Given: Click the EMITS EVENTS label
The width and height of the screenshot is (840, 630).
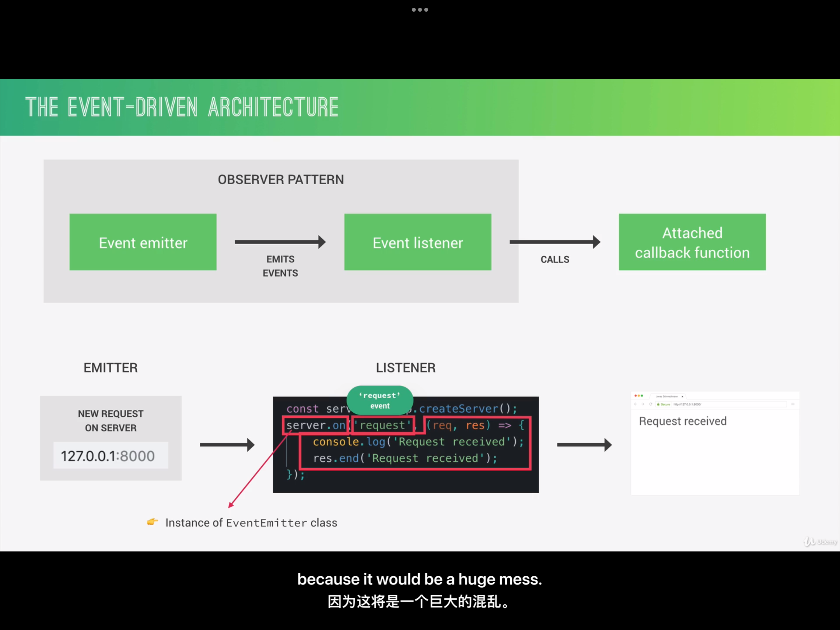Looking at the screenshot, I should click(x=280, y=266).
